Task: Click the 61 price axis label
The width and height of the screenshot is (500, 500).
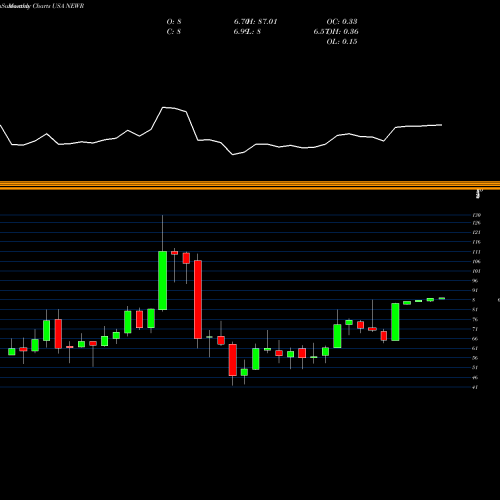Action: click(475, 348)
